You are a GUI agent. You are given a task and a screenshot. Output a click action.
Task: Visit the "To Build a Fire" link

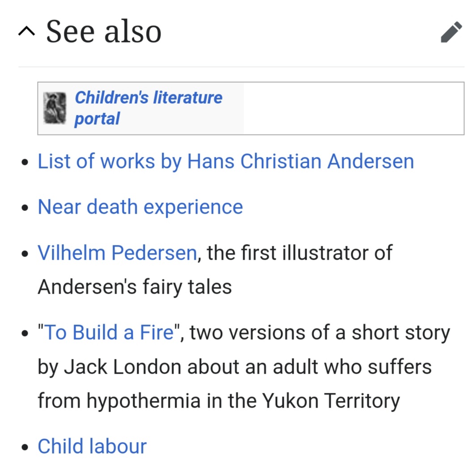point(110,333)
